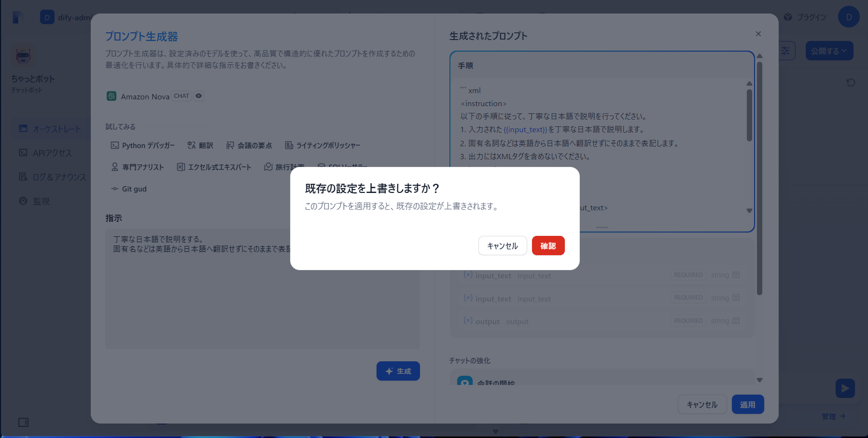868x438 pixels.
Task: Click the right panel scroll down arrow
Action: click(x=759, y=380)
